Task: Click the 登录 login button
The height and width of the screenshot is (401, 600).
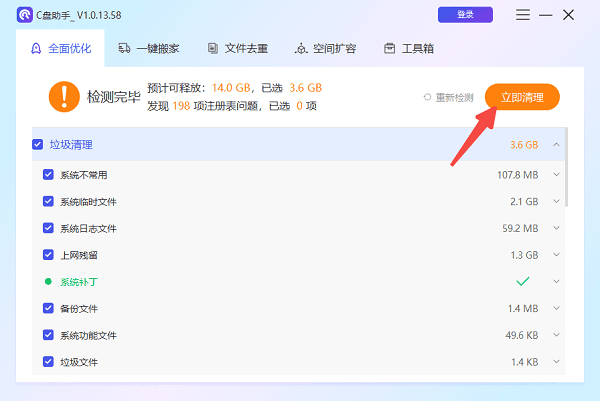Action: click(465, 15)
